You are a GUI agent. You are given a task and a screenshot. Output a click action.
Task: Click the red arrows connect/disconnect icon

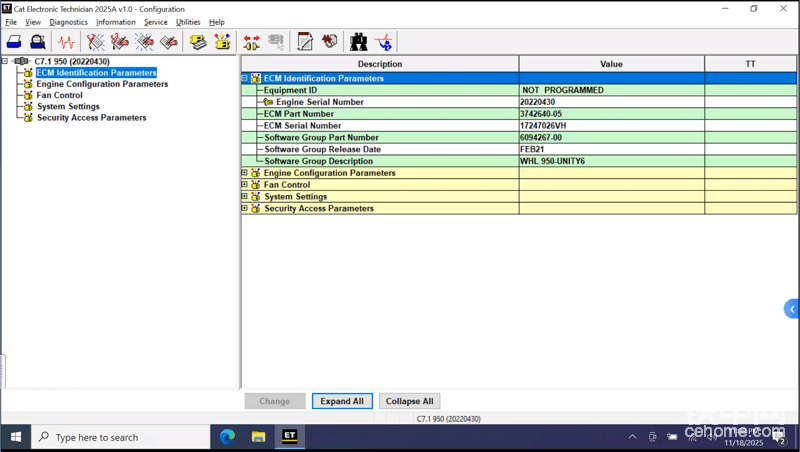coord(251,42)
